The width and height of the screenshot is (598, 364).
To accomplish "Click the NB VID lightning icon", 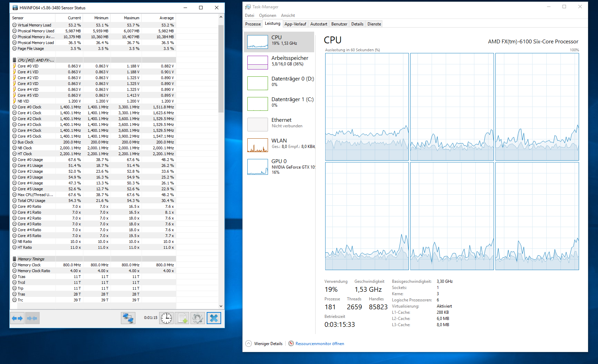I will (14, 101).
